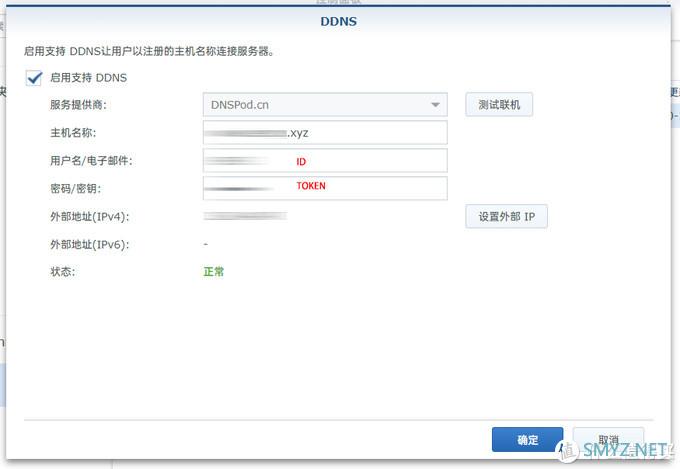
Task: Click the 主机名称 input field
Action: (x=325, y=133)
